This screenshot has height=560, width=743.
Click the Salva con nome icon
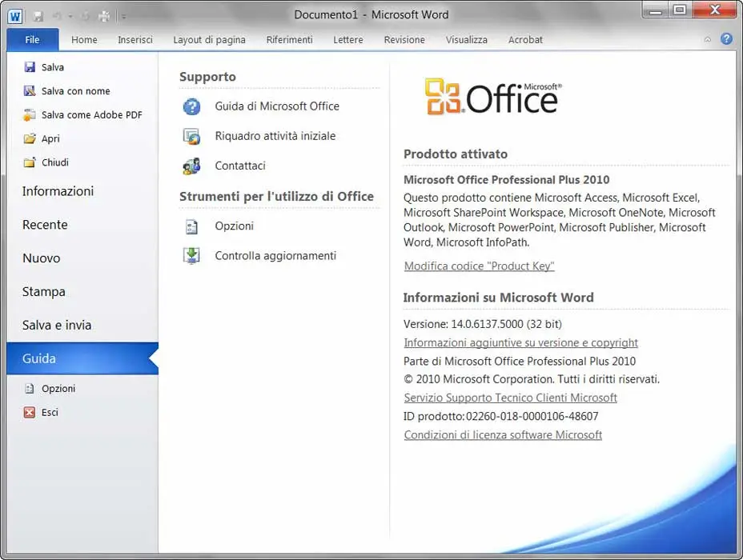30,90
